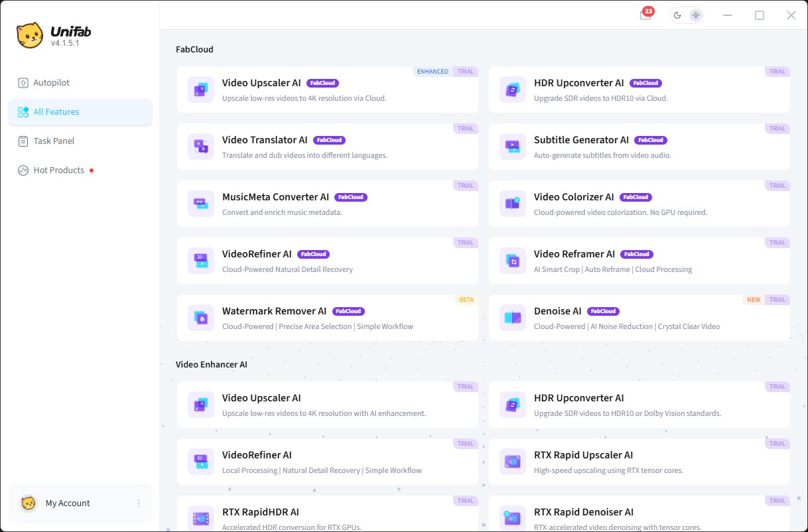
Task: Click FabCloud HDR Upconverter AI icon
Action: (x=512, y=90)
